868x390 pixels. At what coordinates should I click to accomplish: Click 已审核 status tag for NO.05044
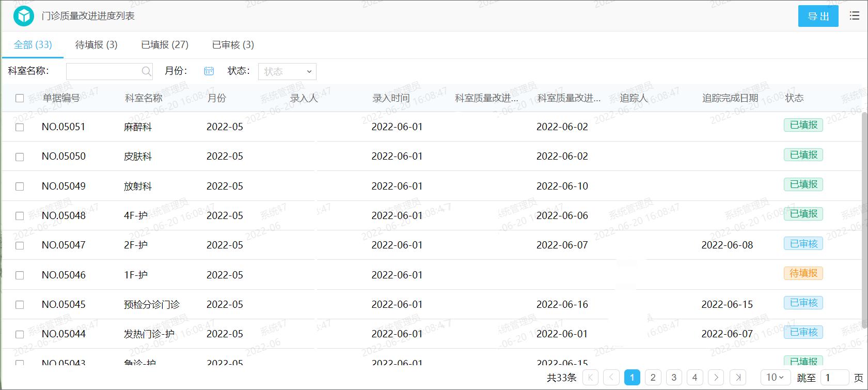803,333
